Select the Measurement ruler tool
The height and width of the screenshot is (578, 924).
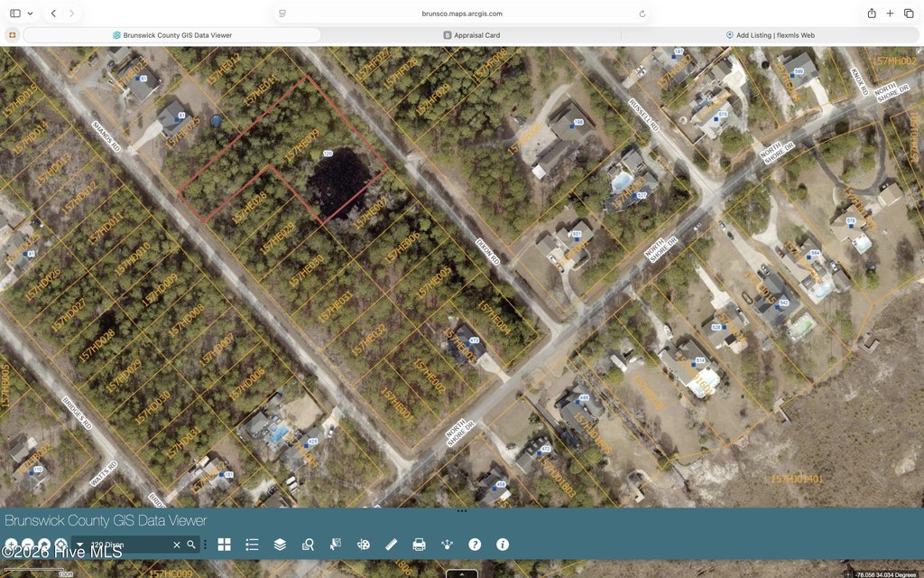pyautogui.click(x=392, y=545)
